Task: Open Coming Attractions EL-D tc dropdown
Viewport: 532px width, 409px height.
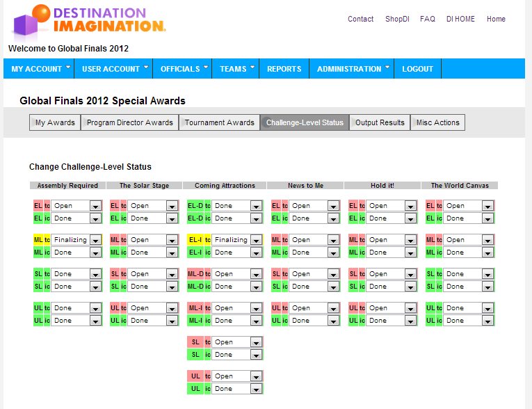Action: pyautogui.click(x=237, y=206)
